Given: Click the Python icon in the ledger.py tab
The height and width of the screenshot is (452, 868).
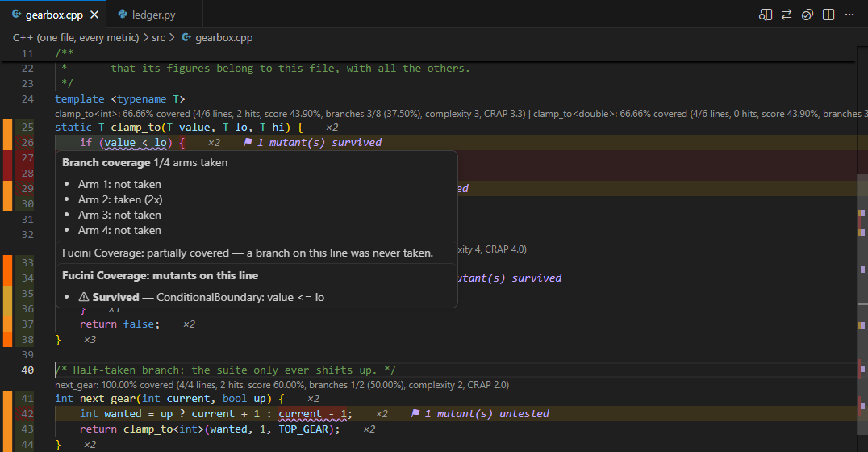Looking at the screenshot, I should (x=123, y=15).
